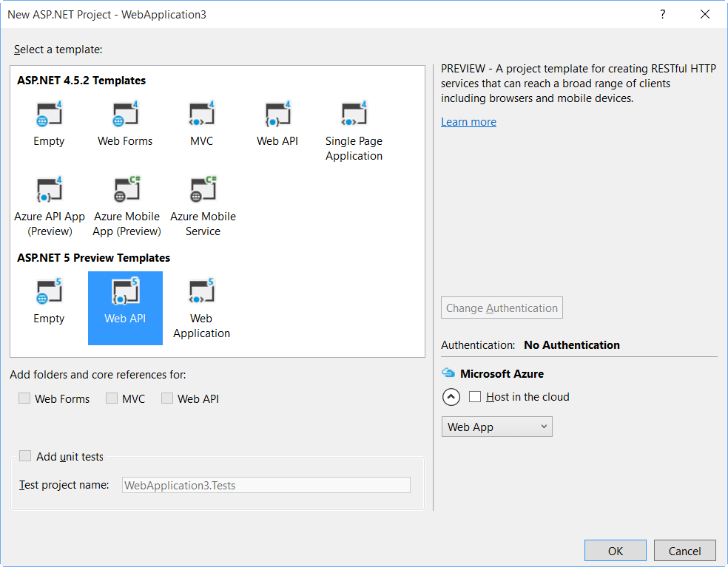Click the ASP.NET 4.5.2 Templates heading
The height and width of the screenshot is (567, 728).
[81, 81]
